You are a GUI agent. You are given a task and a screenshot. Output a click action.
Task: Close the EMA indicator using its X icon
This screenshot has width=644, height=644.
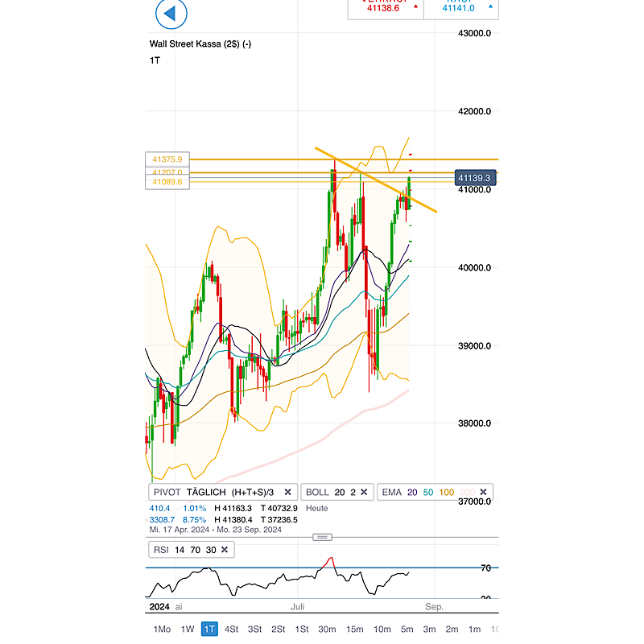click(x=482, y=492)
